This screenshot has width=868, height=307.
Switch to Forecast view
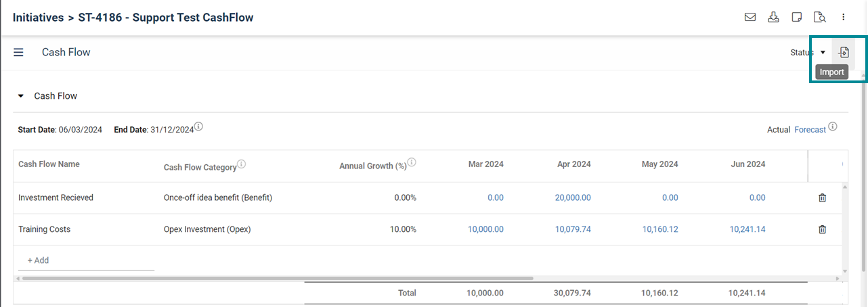pyautogui.click(x=810, y=130)
